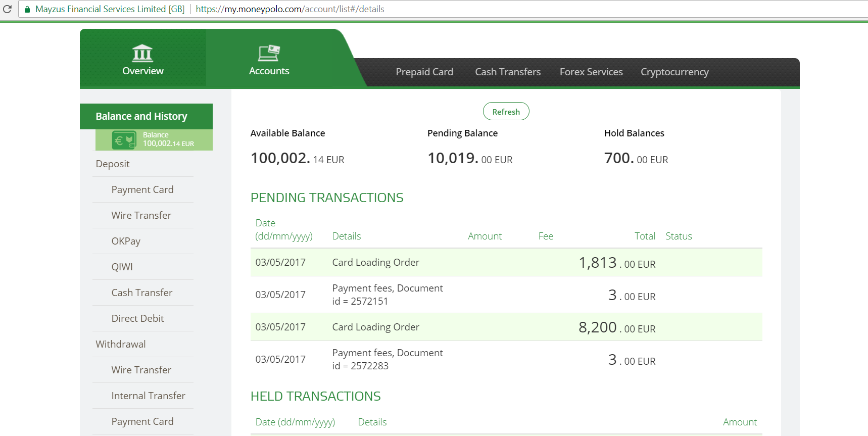Click Available Balance amount 100,002.14 EUR
868x436 pixels.
(x=297, y=159)
